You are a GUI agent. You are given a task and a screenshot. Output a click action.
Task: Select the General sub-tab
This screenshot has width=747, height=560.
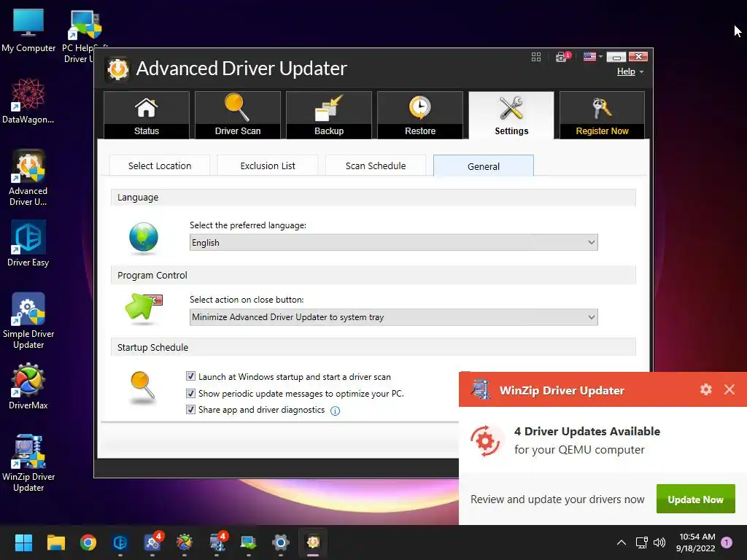pos(484,166)
